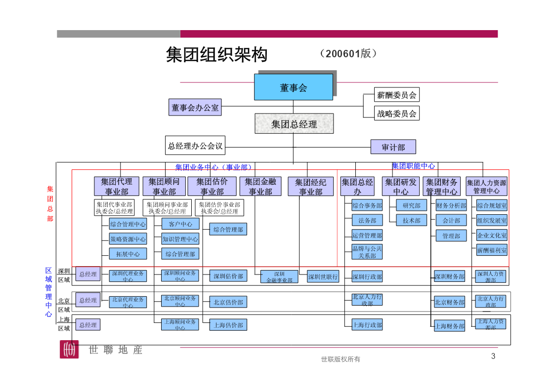Select 综合管理部 under 集团估价事业部 column

tap(228, 230)
